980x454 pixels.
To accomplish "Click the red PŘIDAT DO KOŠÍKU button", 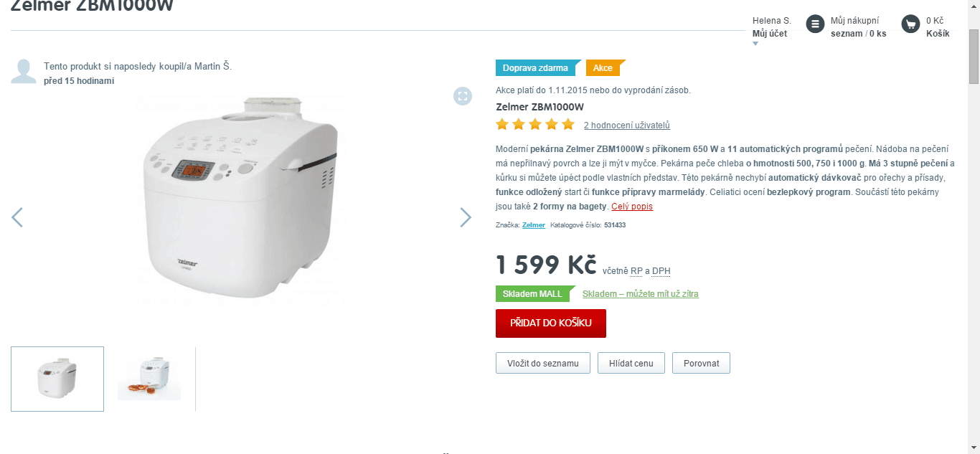I will 550,323.
